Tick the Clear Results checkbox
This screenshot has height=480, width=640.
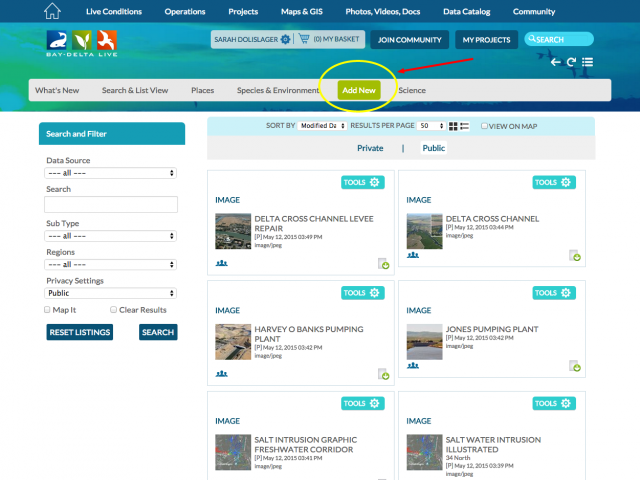tap(113, 310)
